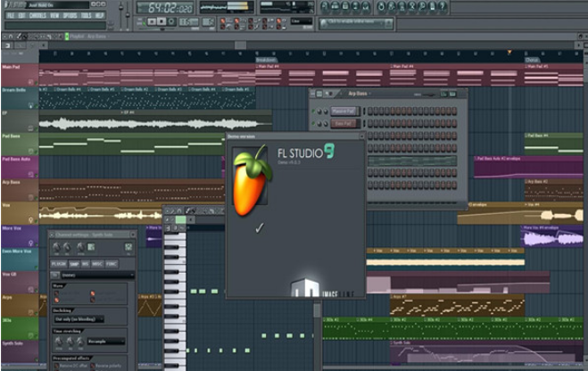Viewport: 588px width, 371px height.
Task: Select the 303s track label
Action: 7,320
